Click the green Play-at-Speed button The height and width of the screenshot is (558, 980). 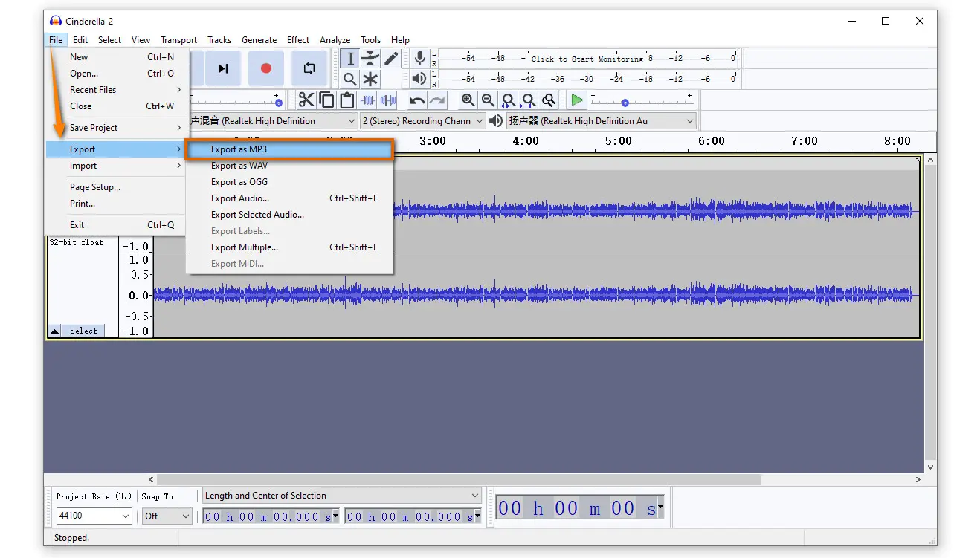point(577,100)
